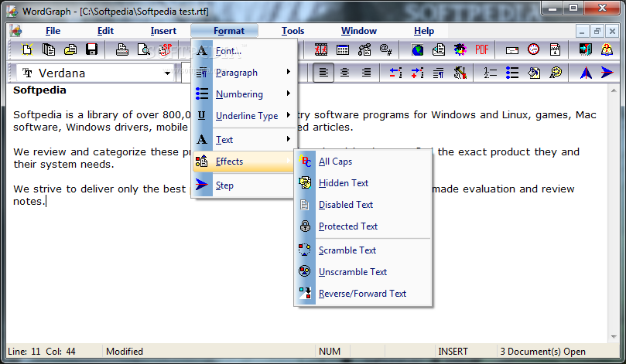Click the bold 'Softpedia' heading in the document
This screenshot has height=364, width=626.
click(x=39, y=90)
